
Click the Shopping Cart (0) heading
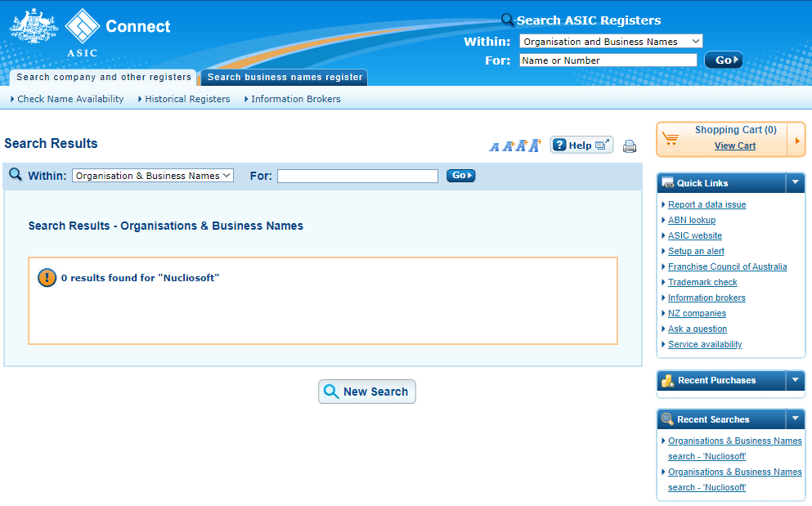click(736, 130)
